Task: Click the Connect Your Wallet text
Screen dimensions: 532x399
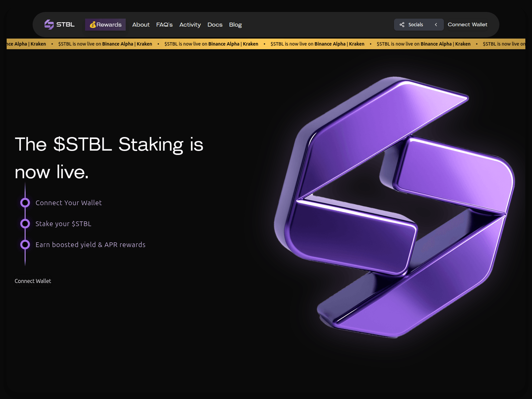Action: point(68,203)
